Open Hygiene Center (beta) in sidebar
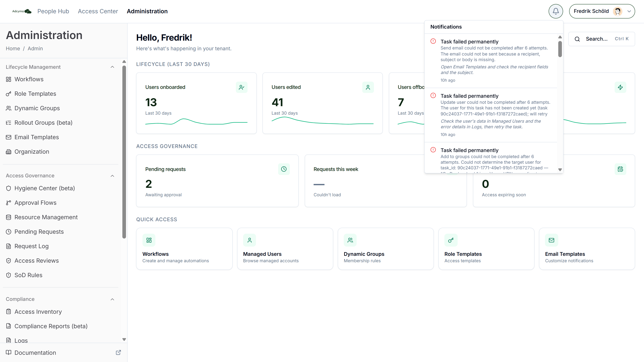 61,188
